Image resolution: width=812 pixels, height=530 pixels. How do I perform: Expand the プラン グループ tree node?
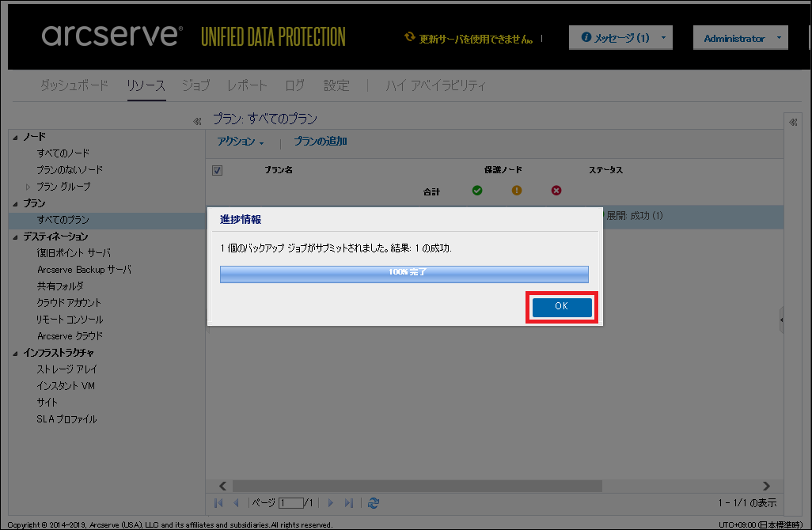(x=28, y=187)
